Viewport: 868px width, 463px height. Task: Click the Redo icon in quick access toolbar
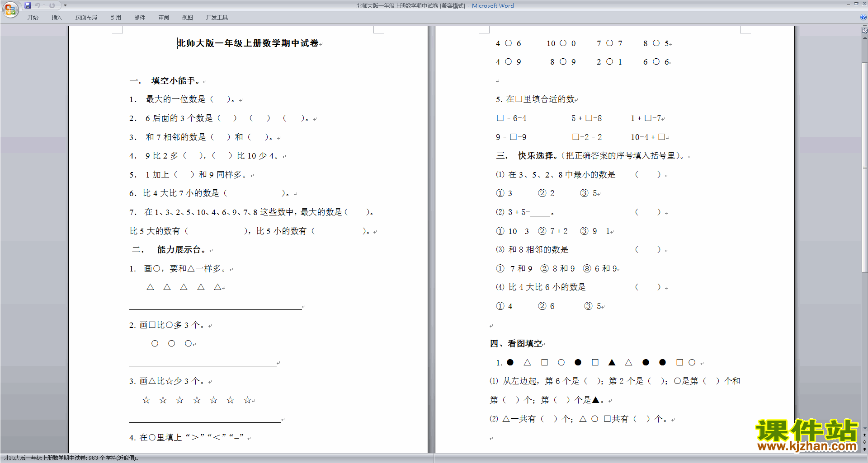click(x=52, y=5)
